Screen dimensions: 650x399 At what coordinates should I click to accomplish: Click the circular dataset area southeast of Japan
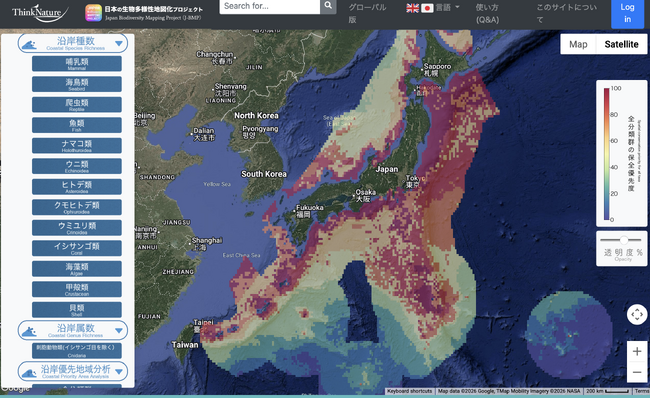569,335
